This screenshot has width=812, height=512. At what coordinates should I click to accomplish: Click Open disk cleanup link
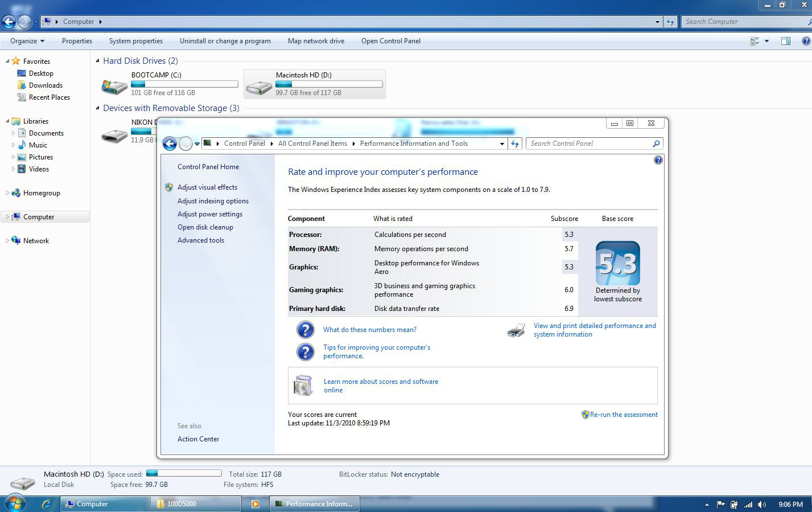tap(205, 227)
